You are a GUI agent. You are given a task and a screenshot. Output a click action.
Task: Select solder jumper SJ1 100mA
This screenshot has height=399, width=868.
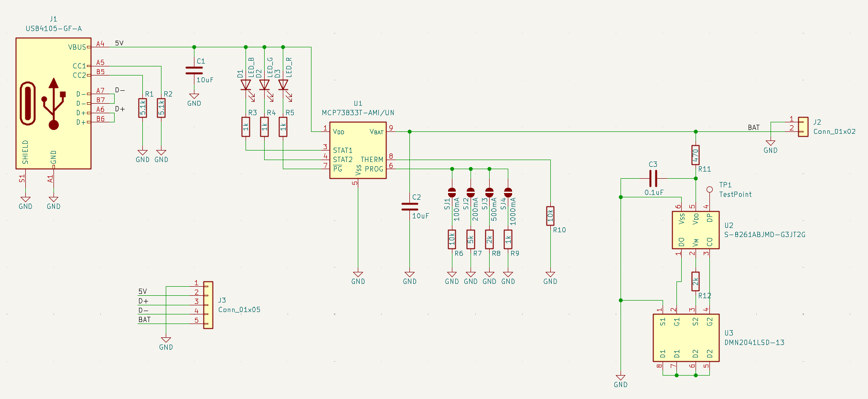[452, 193]
